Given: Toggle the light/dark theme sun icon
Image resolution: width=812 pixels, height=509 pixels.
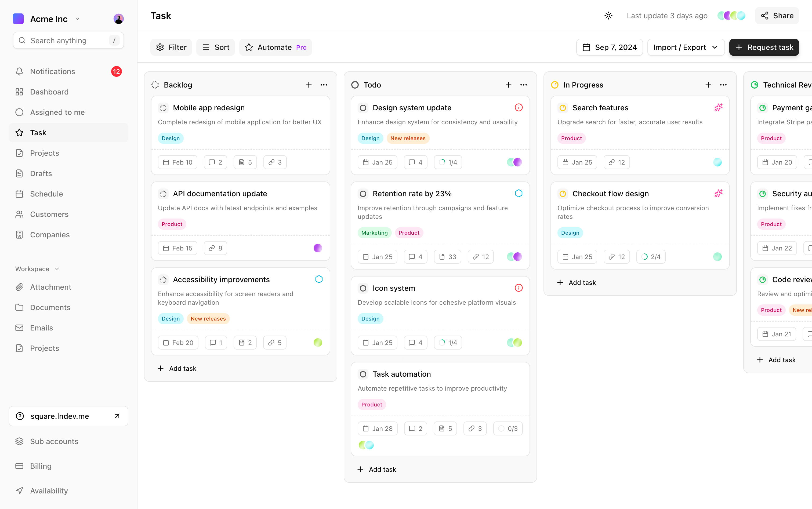Looking at the screenshot, I should pyautogui.click(x=608, y=16).
